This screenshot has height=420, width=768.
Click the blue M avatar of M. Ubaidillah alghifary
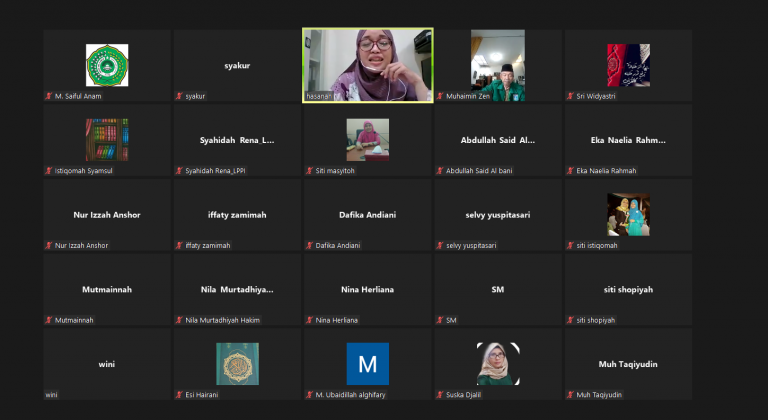tap(368, 364)
